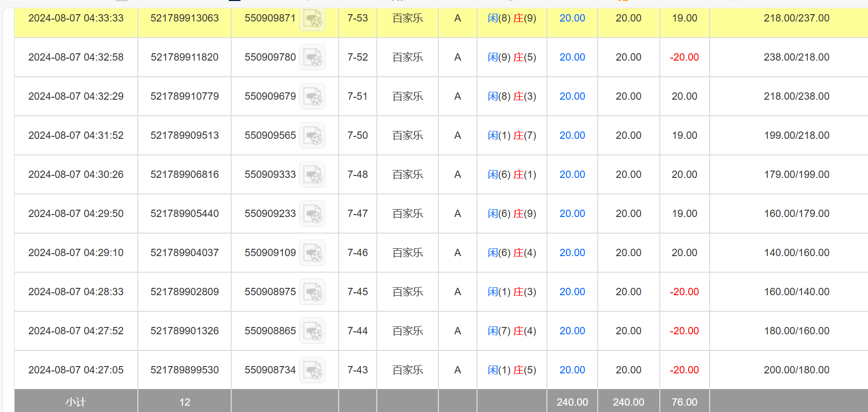Play the replay next to 550908975

pos(312,292)
